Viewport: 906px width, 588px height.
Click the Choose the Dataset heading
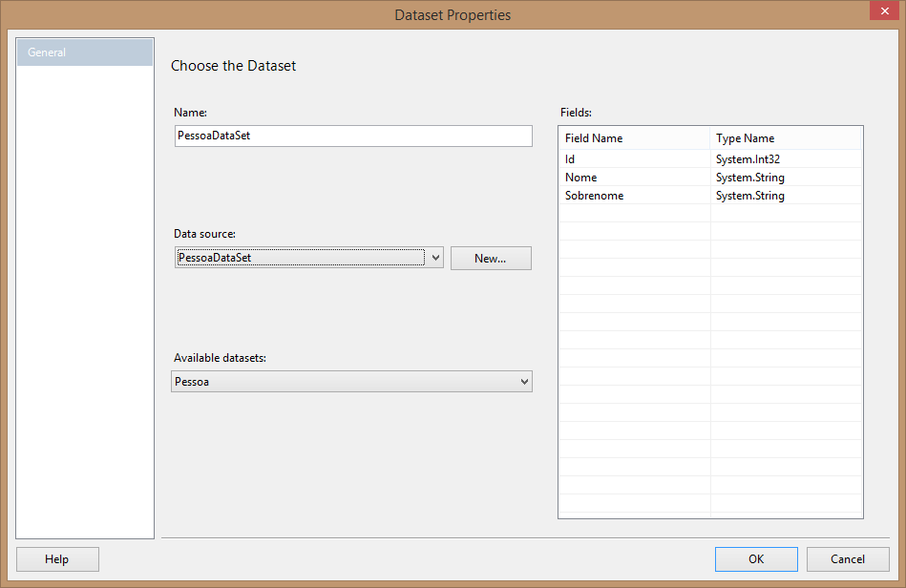[x=233, y=66]
